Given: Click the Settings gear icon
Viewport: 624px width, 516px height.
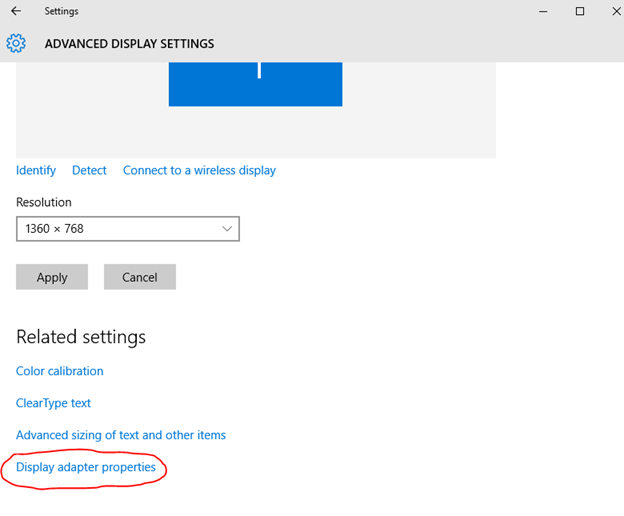Looking at the screenshot, I should 16,43.
